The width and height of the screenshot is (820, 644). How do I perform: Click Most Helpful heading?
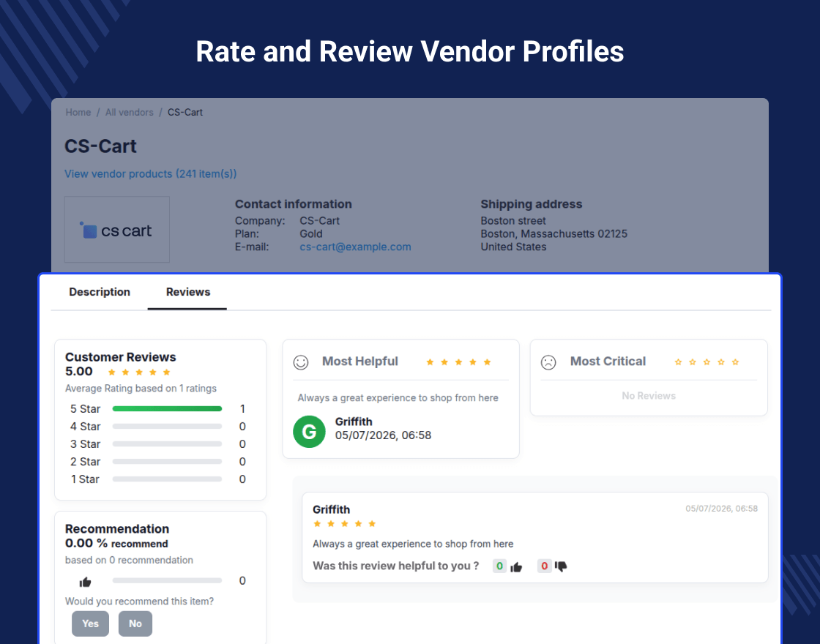click(x=359, y=362)
